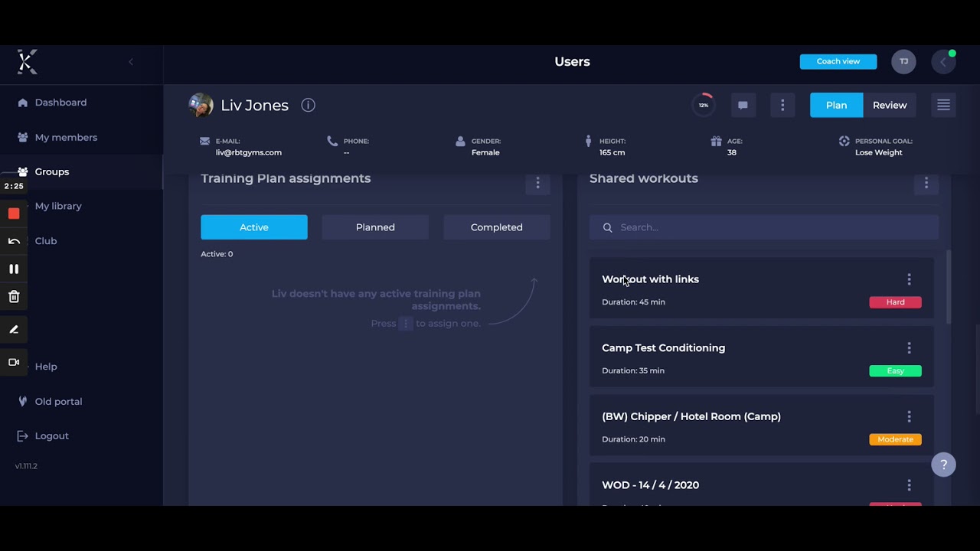
Task: Open the TJ user avatar menu
Action: click(x=903, y=61)
